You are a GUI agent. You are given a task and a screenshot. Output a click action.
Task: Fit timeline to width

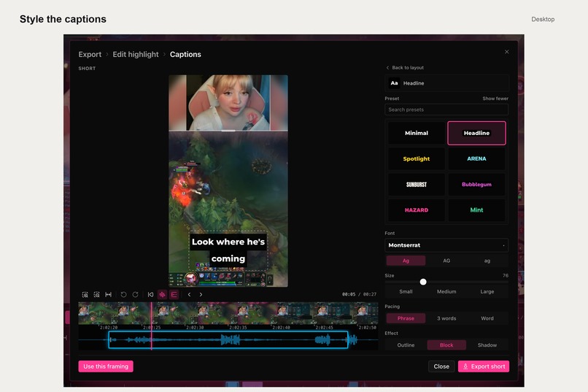click(x=109, y=294)
